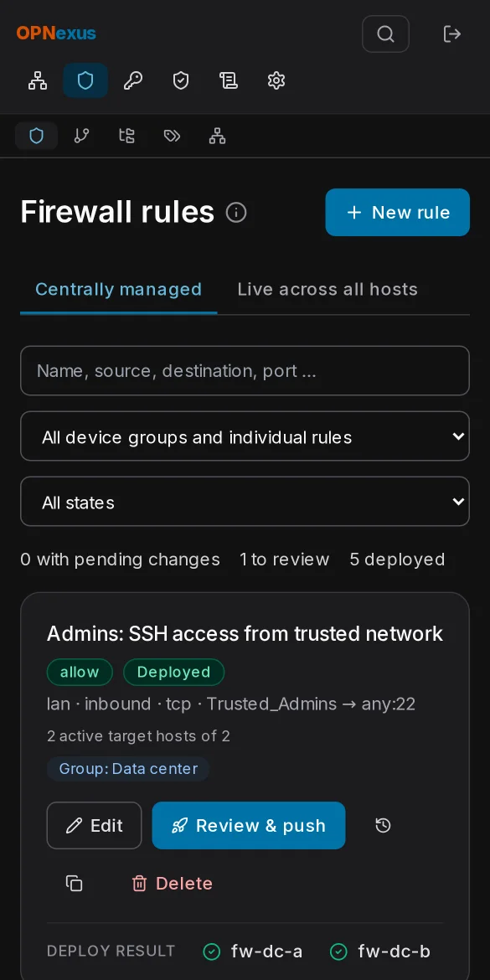Open the device groups dropdown
This screenshot has height=980, width=490.
(245, 436)
